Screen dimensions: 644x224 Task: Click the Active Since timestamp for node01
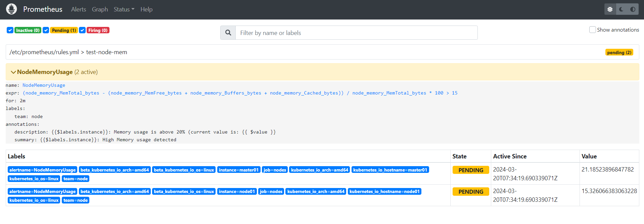pyautogui.click(x=525, y=195)
